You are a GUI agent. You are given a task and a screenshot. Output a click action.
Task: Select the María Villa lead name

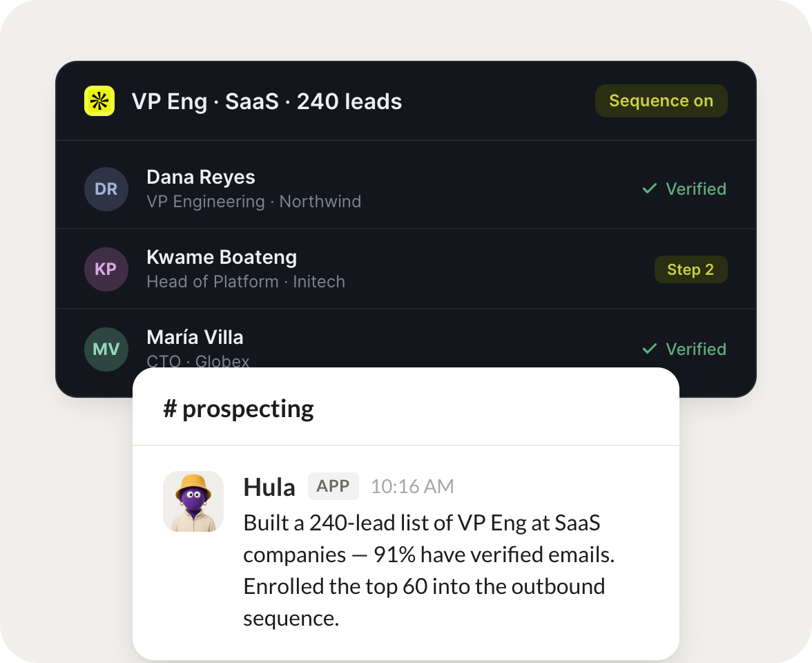pyautogui.click(x=195, y=337)
